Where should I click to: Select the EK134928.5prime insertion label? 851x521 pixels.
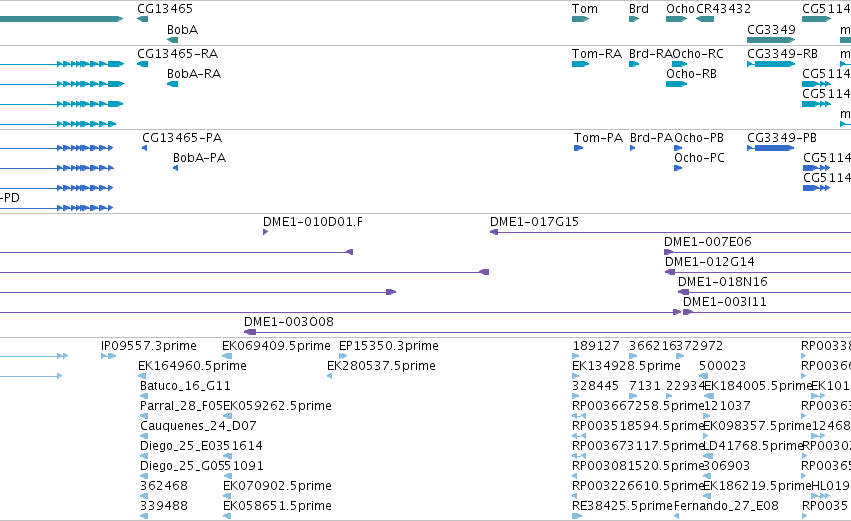626,366
